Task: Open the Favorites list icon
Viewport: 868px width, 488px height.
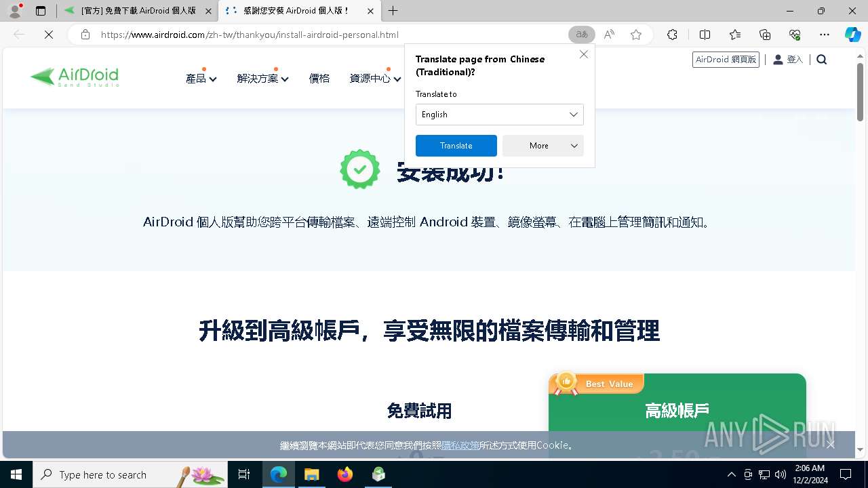Action: coord(735,35)
